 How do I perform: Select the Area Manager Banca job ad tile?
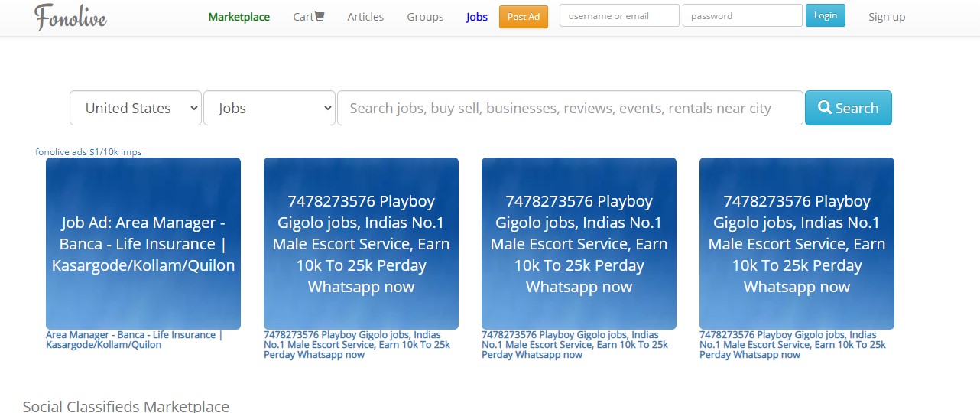pos(143,243)
